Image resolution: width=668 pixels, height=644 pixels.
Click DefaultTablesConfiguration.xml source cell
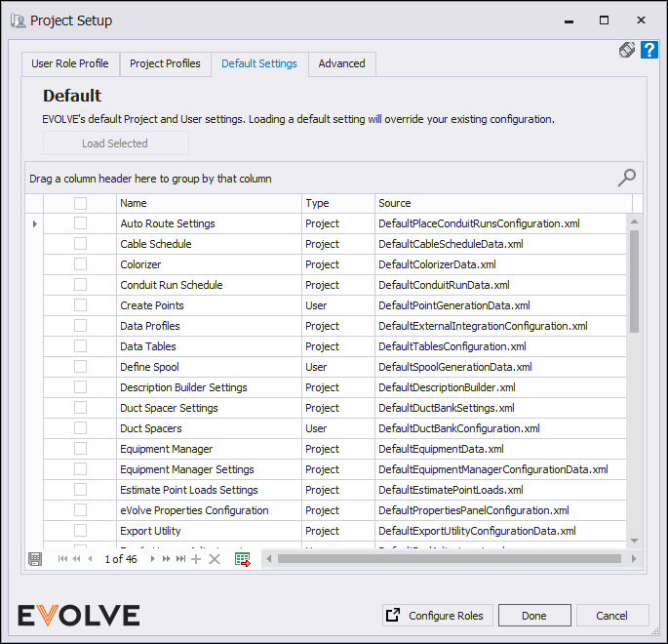(x=500, y=346)
